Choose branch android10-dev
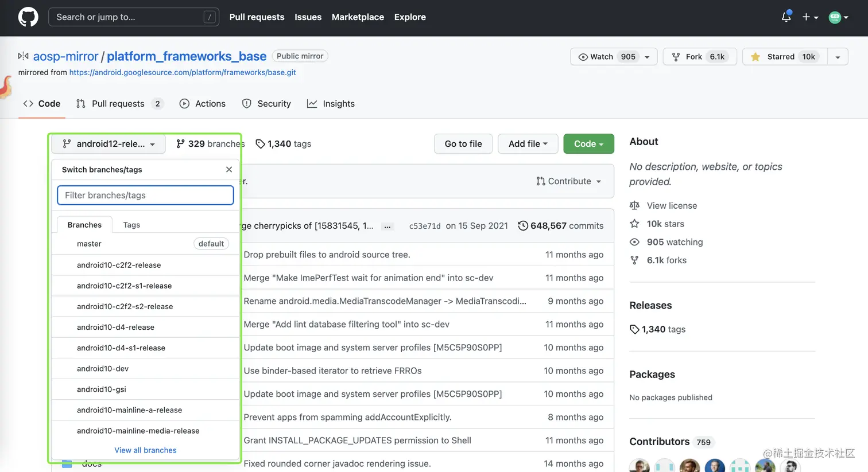Viewport: 868px width, 472px height. (x=145, y=368)
